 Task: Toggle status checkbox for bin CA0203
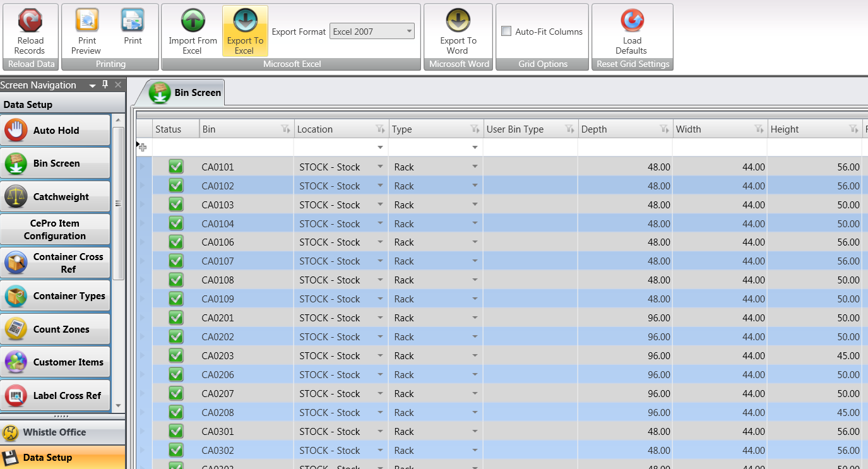[176, 355]
